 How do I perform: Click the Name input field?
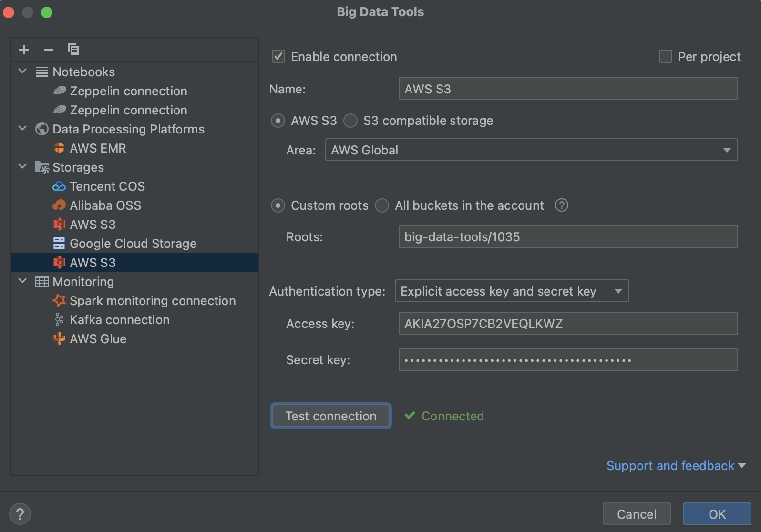[x=568, y=89]
